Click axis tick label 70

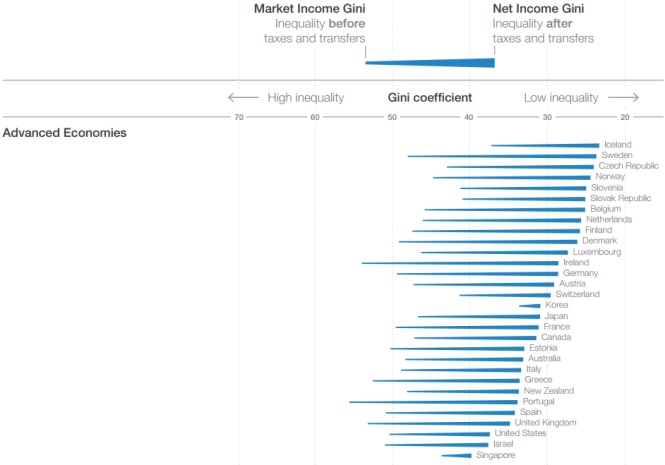tap(239, 117)
